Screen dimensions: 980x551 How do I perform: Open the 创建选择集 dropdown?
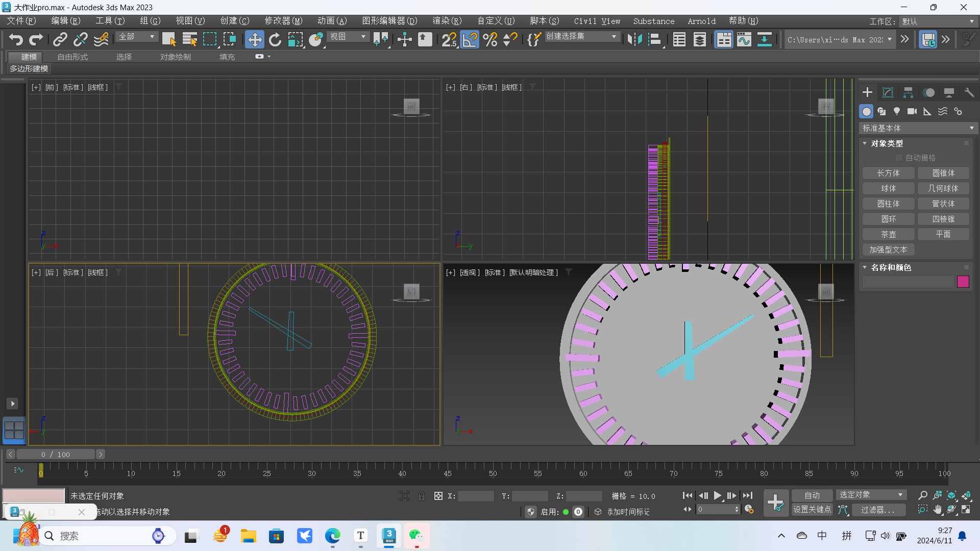point(582,37)
